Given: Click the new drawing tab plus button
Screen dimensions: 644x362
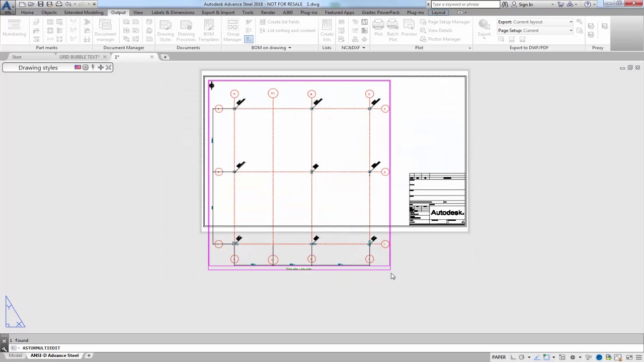Looking at the screenshot, I should pyautogui.click(x=165, y=57).
